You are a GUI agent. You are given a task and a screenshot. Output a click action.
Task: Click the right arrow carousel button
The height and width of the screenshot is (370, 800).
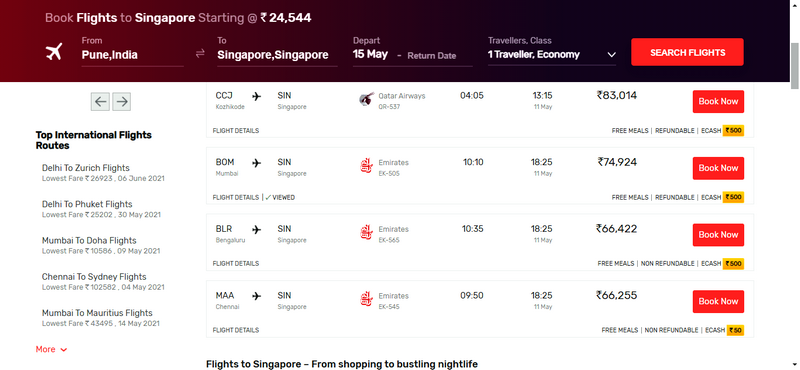coord(121,102)
